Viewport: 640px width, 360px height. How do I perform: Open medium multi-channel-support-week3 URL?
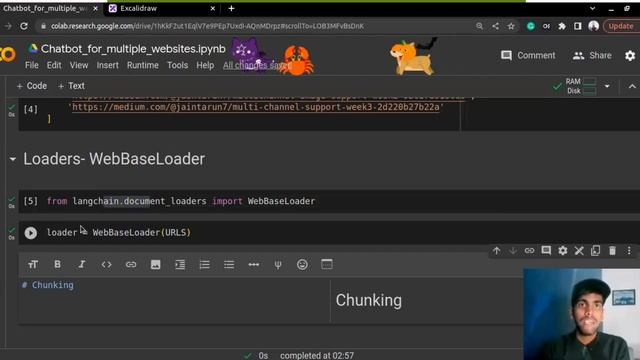point(256,107)
